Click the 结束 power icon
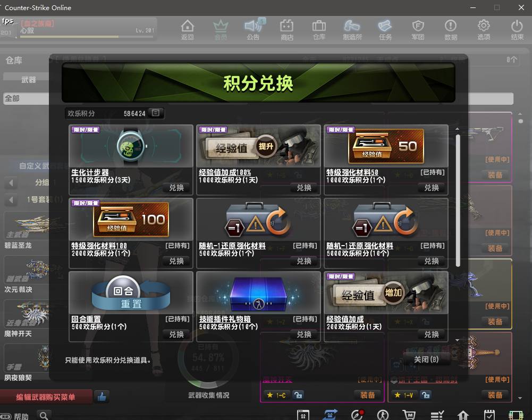The height and width of the screenshot is (420, 532). coord(517,30)
